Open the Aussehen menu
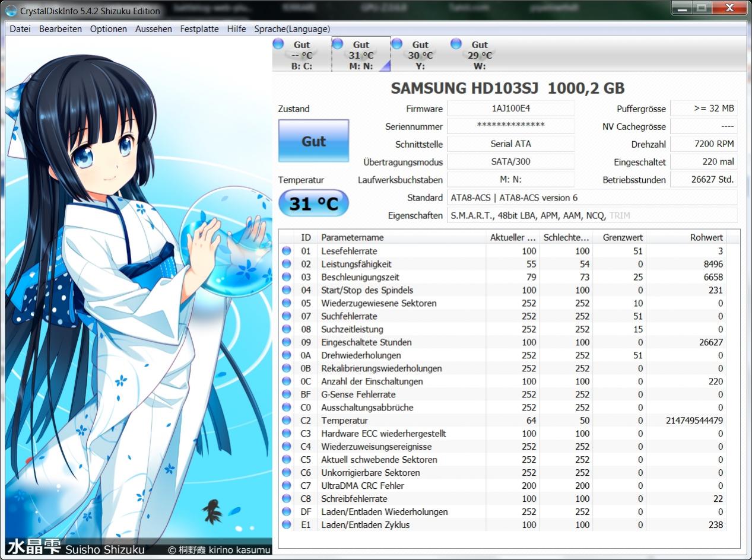Viewport: 752px width, 560px height. (x=154, y=28)
